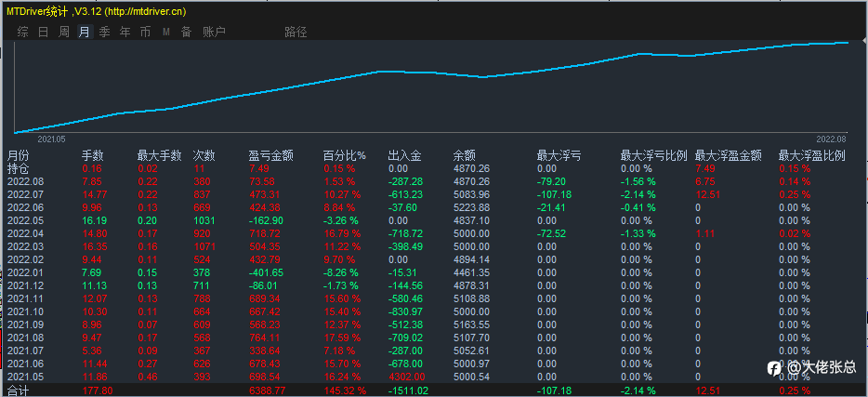Switch to the 季 quarterly tab
The height and width of the screenshot is (397, 868).
[105, 33]
